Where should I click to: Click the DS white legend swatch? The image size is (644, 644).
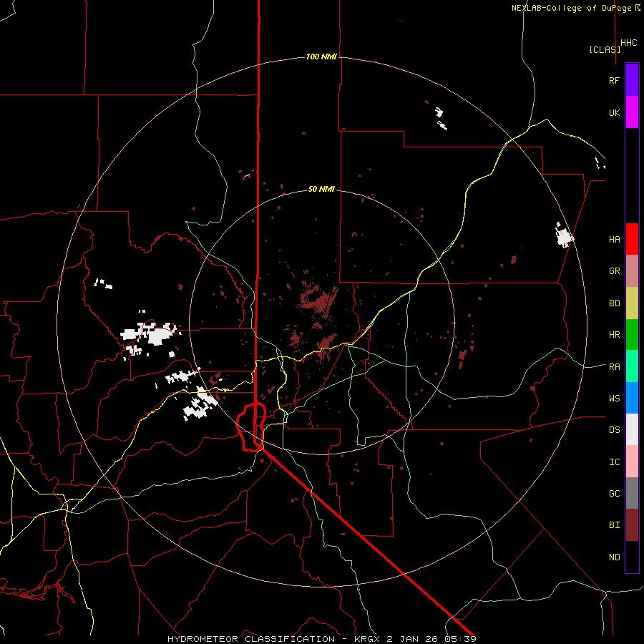tap(632, 429)
